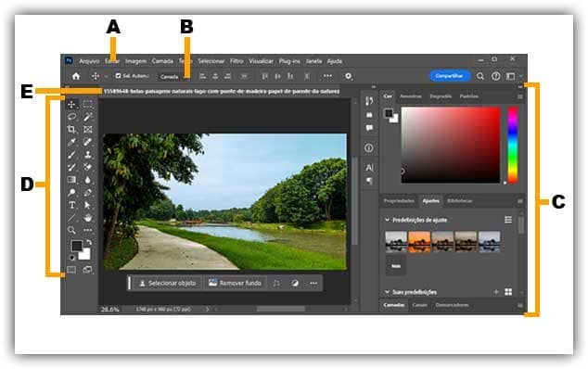Viewport: 588px width, 369px height.
Task: Switch to the Canais tab
Action: pos(419,305)
